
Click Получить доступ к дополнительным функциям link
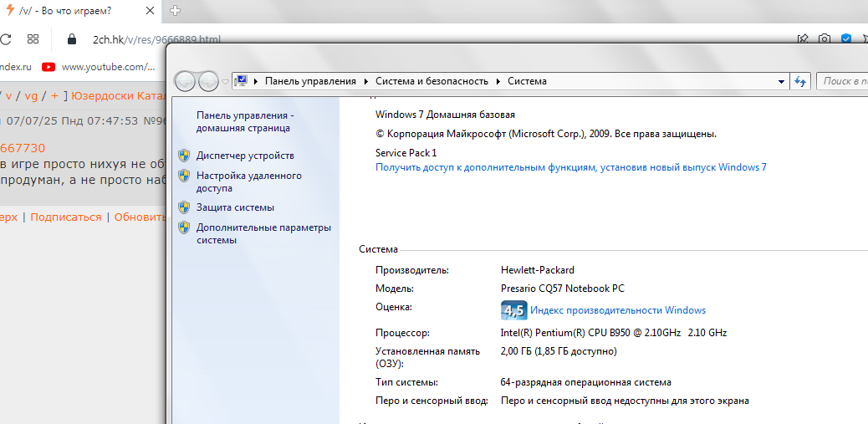coord(571,167)
